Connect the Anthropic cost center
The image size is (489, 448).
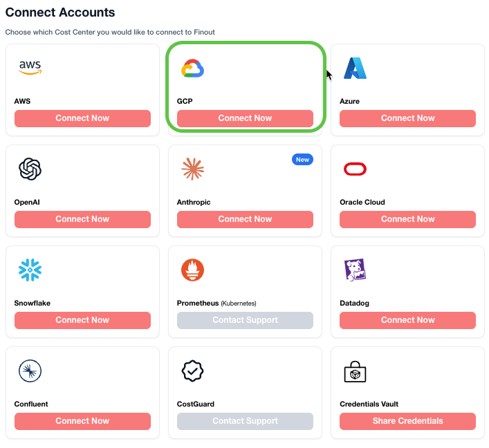(245, 219)
